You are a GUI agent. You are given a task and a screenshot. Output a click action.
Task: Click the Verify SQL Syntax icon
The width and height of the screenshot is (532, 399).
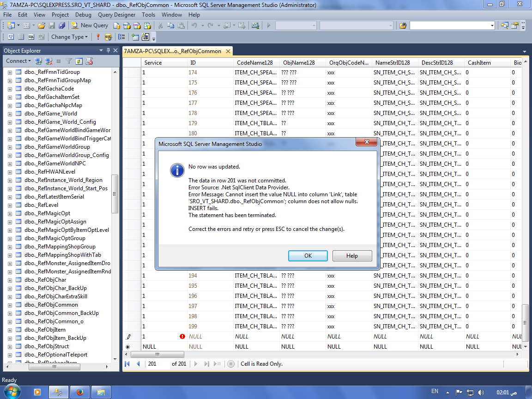point(108,37)
